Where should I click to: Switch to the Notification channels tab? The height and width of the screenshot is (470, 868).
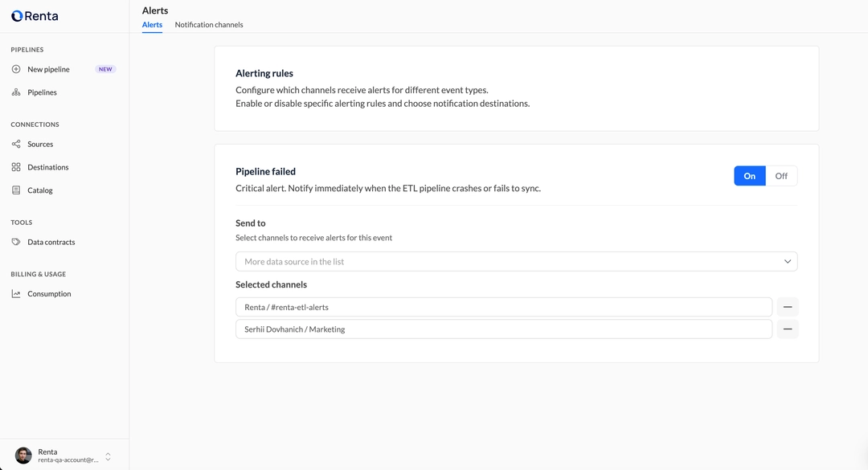click(208, 24)
